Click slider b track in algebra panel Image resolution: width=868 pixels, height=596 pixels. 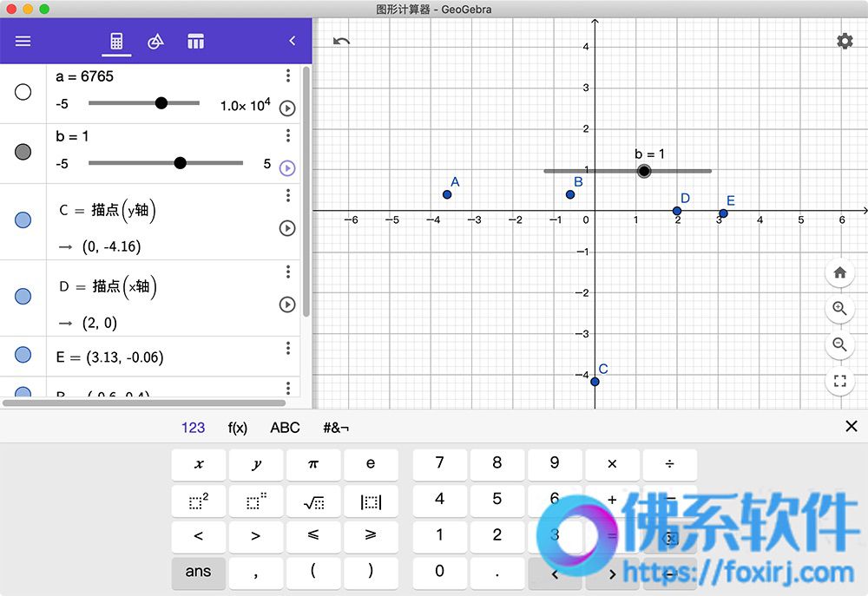[166, 163]
